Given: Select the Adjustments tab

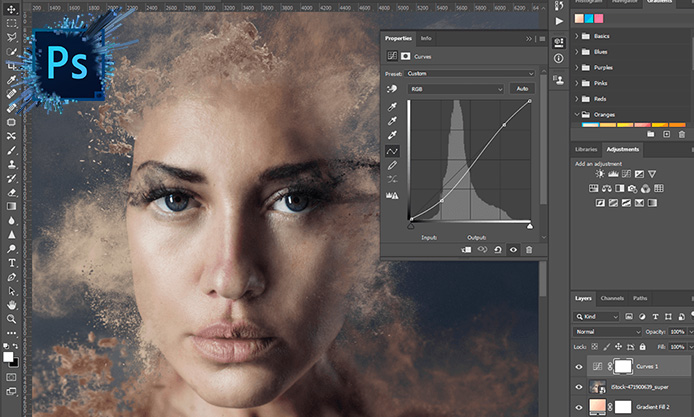Looking at the screenshot, I should click(623, 150).
